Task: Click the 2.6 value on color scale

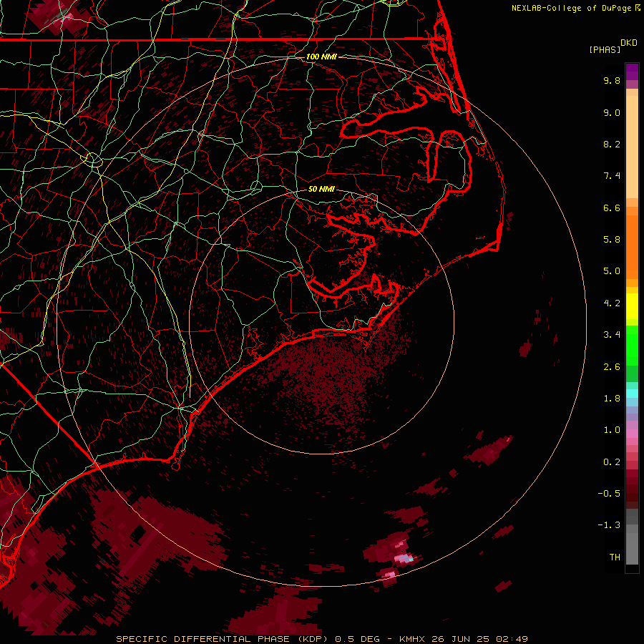Action: pyautogui.click(x=612, y=367)
